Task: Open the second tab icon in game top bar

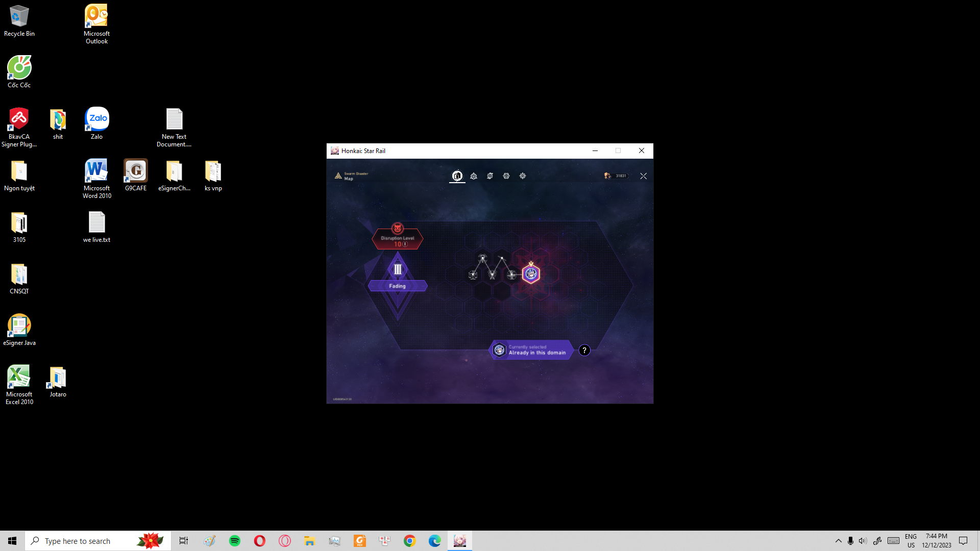Action: point(474,176)
